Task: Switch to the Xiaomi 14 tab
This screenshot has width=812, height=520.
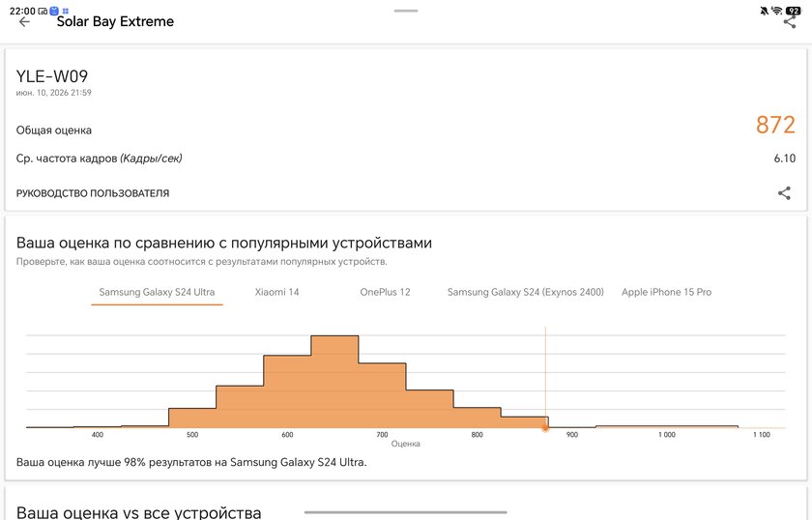Action: click(277, 292)
